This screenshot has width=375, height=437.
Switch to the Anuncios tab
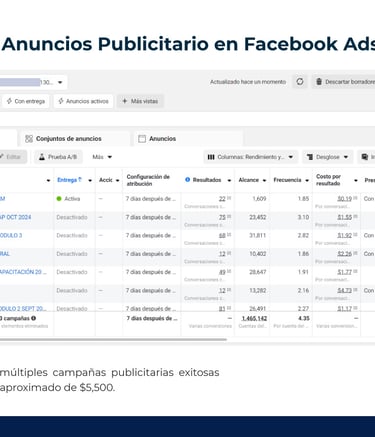pyautogui.click(x=188, y=139)
